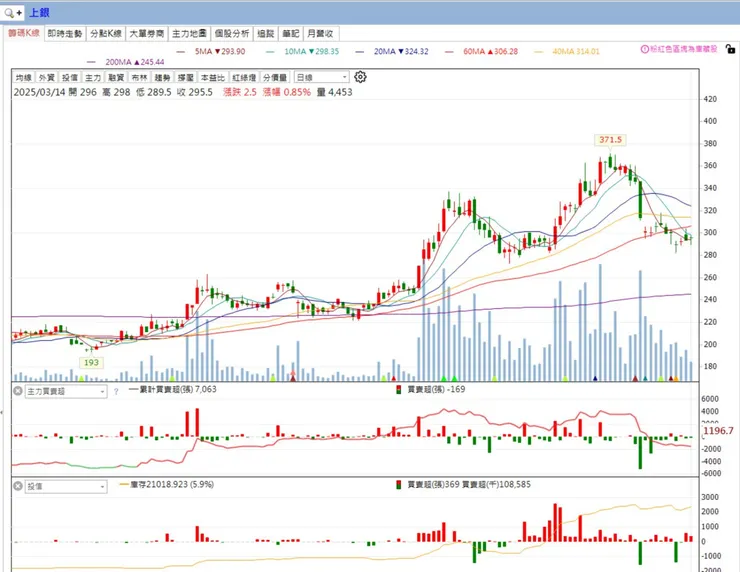Click the 20MA 324.32 value
Viewport: 740px width, 572px height.
point(417,51)
